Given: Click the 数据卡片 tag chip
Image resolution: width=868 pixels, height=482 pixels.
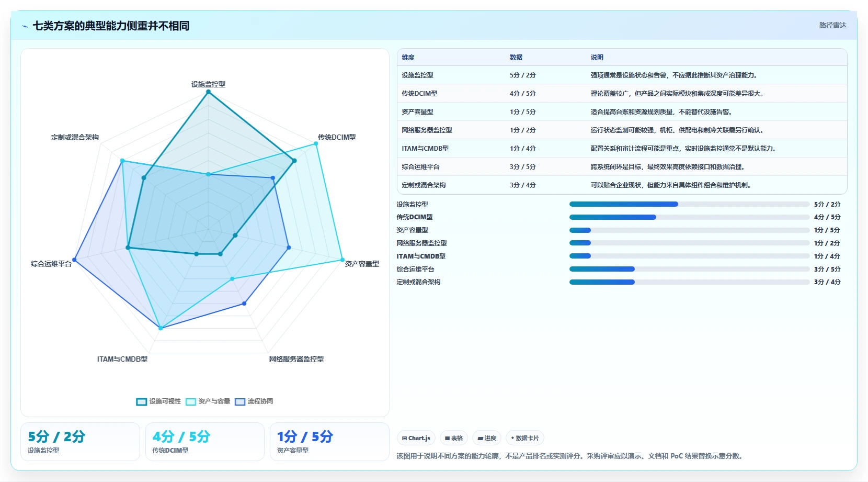Looking at the screenshot, I should [x=525, y=438].
